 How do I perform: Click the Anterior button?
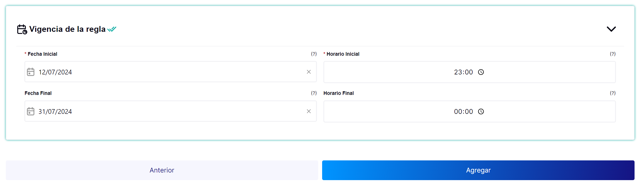[x=162, y=170]
